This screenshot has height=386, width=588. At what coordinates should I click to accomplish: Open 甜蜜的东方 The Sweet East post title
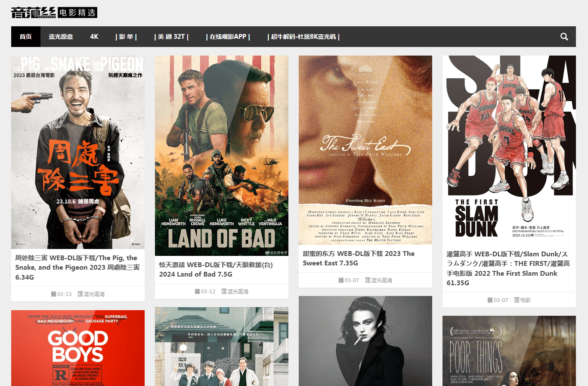click(x=365, y=258)
